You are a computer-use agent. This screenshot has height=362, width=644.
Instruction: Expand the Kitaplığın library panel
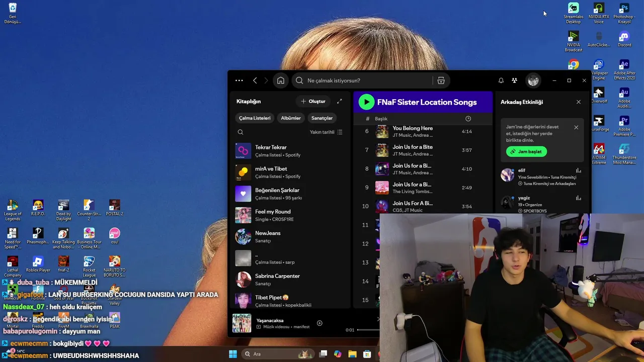click(340, 102)
